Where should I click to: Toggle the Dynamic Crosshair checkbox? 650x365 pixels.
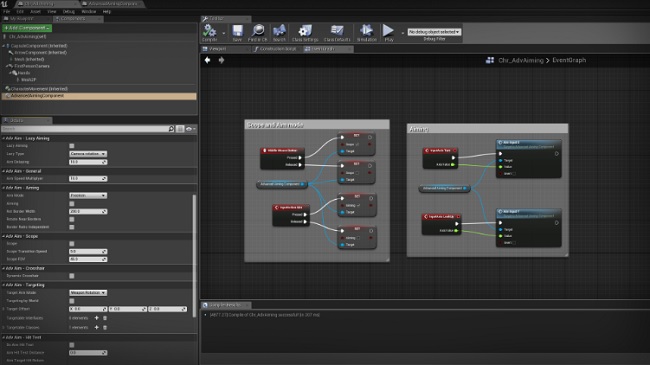click(x=72, y=276)
